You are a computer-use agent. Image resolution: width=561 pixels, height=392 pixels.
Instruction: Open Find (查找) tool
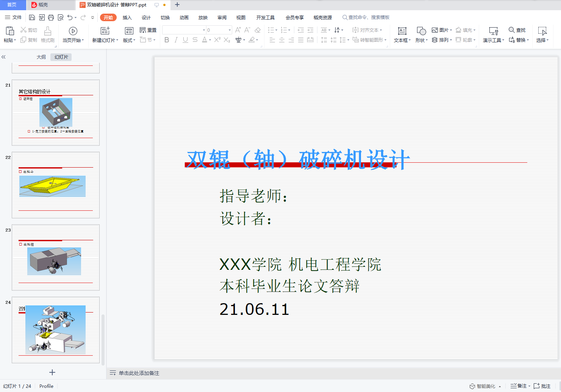517,30
